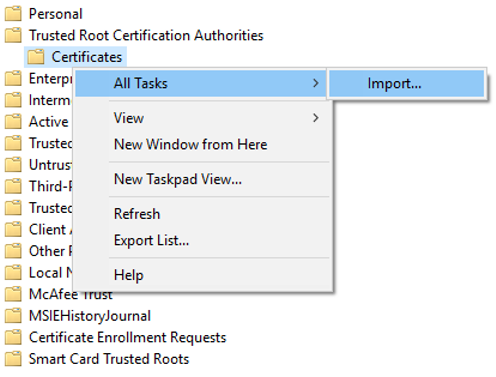Select the Trusted Root Certification Authorities folder icon
Viewport: 496px width, 377px height.
13,35
